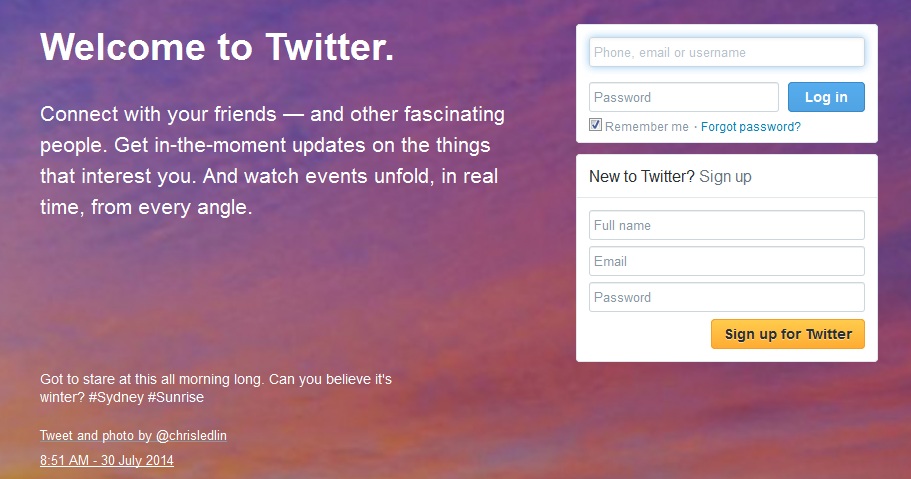Select the Full name input field

click(726, 225)
